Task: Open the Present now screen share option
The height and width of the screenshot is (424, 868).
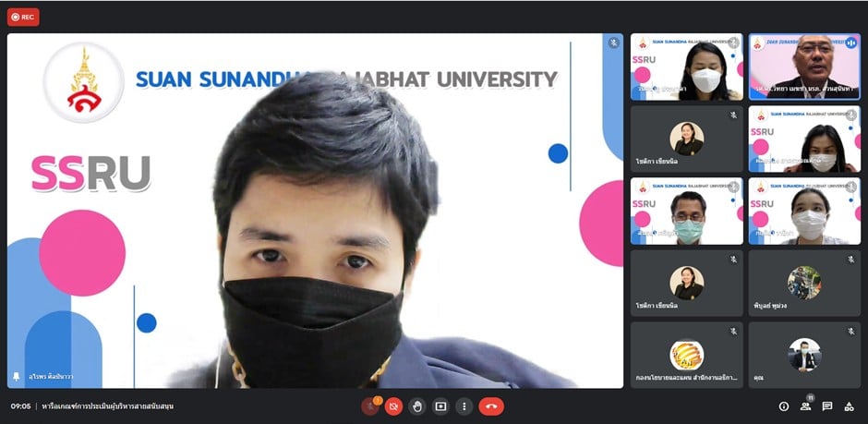Action: (x=440, y=406)
